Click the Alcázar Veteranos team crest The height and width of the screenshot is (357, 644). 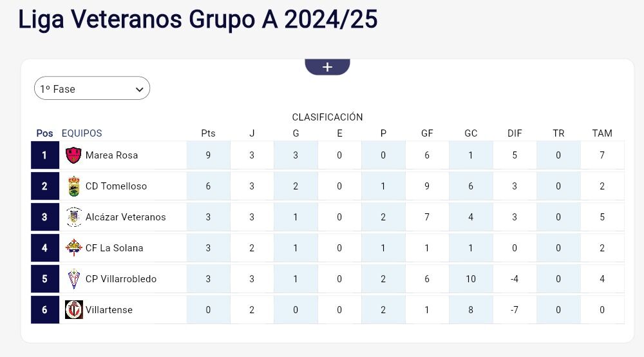click(x=74, y=217)
